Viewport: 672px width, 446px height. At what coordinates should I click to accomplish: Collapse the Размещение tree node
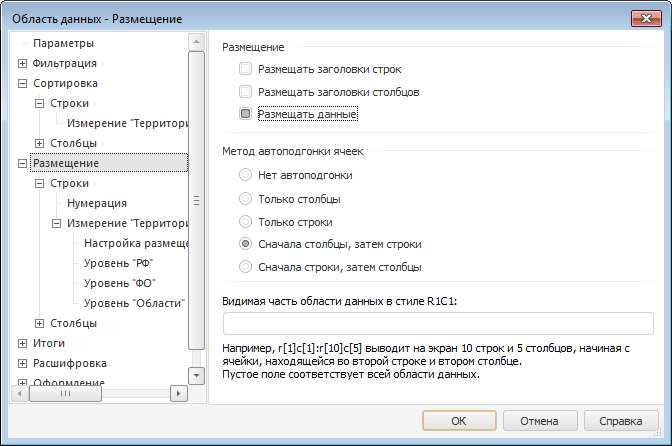(22, 163)
